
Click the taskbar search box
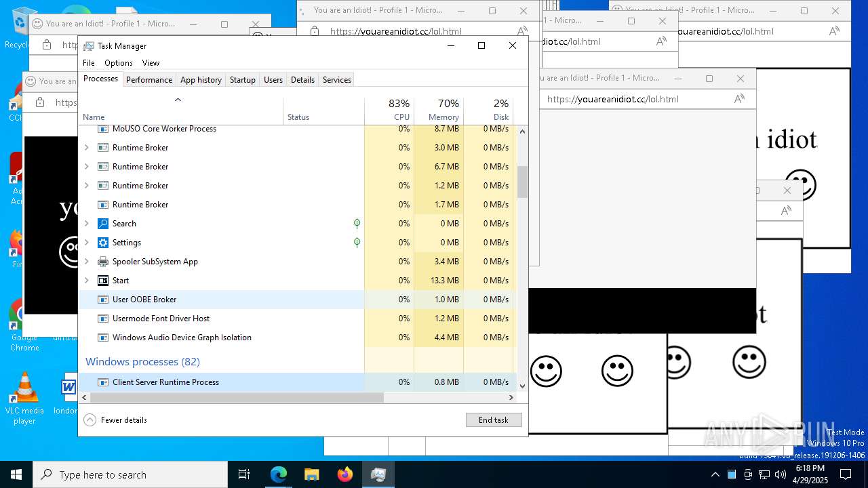[130, 474]
